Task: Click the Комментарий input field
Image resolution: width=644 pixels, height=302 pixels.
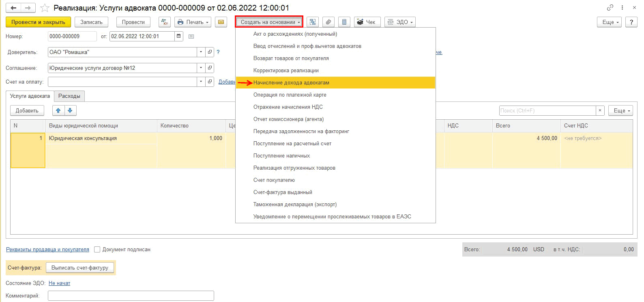Action: [131, 296]
